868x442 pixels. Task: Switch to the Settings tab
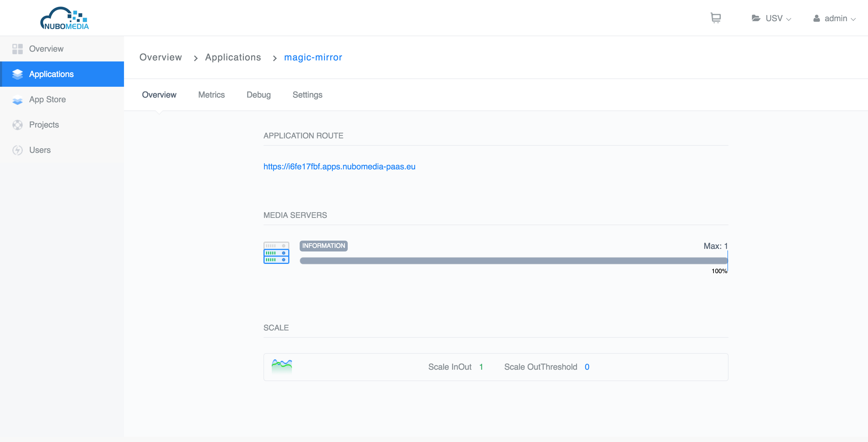(307, 95)
